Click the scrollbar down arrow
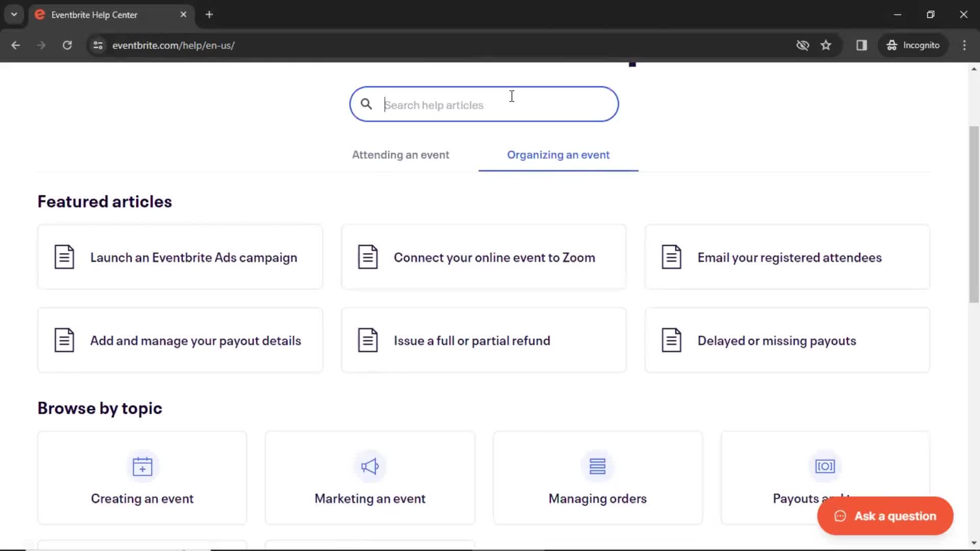 coord(974,543)
